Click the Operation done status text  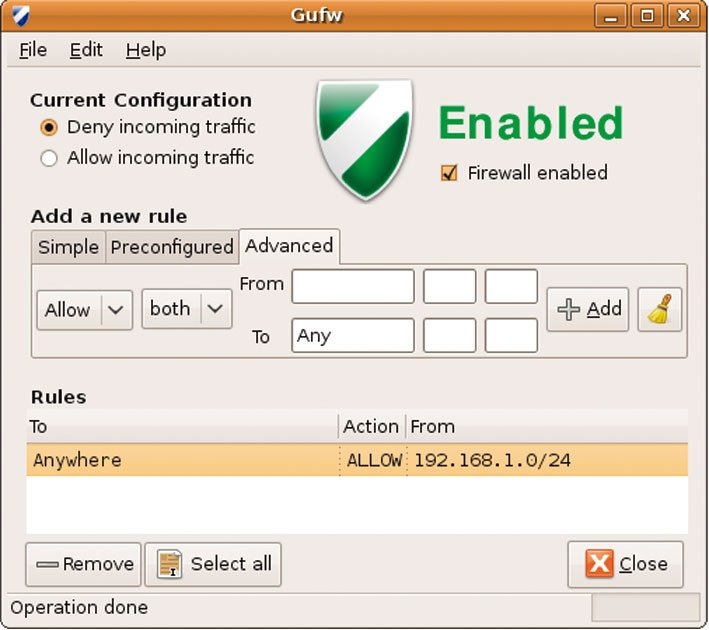pyautogui.click(x=79, y=607)
